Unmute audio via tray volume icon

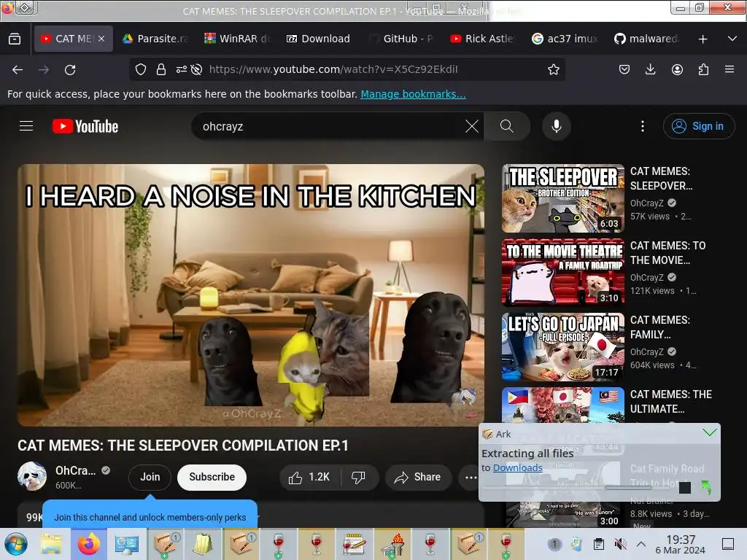pos(620,544)
